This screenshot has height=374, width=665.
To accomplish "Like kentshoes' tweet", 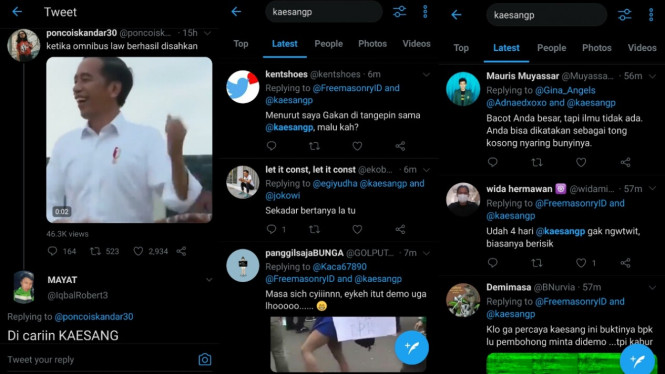I will pyautogui.click(x=357, y=146).
